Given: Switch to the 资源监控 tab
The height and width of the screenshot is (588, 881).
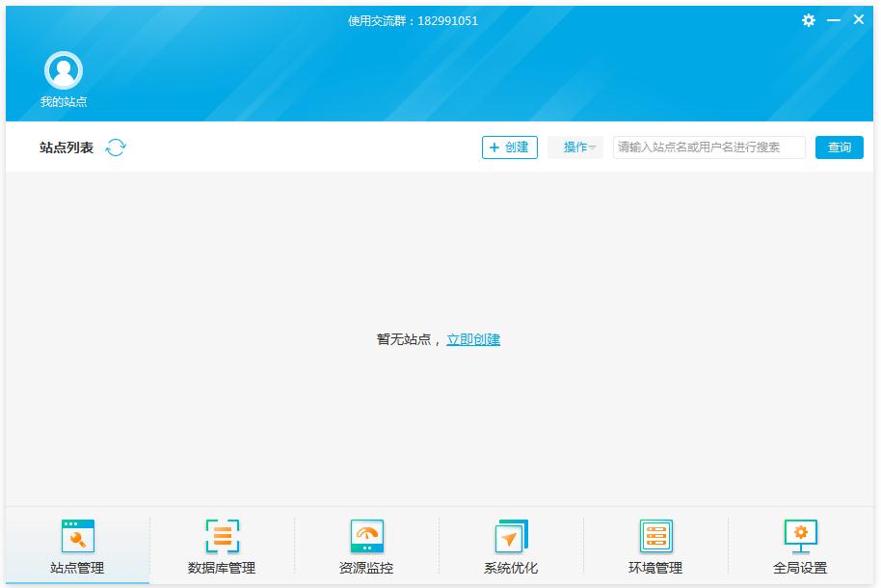Looking at the screenshot, I should [366, 549].
